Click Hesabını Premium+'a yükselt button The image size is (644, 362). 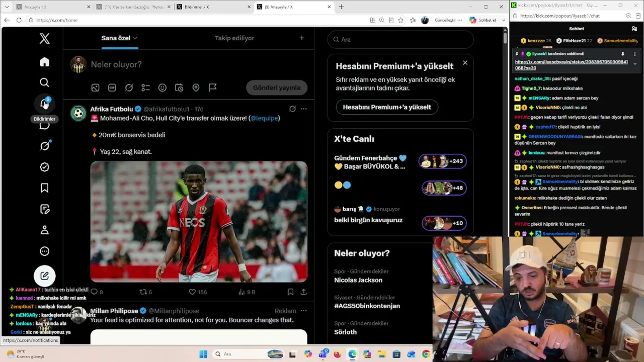pyautogui.click(x=387, y=107)
